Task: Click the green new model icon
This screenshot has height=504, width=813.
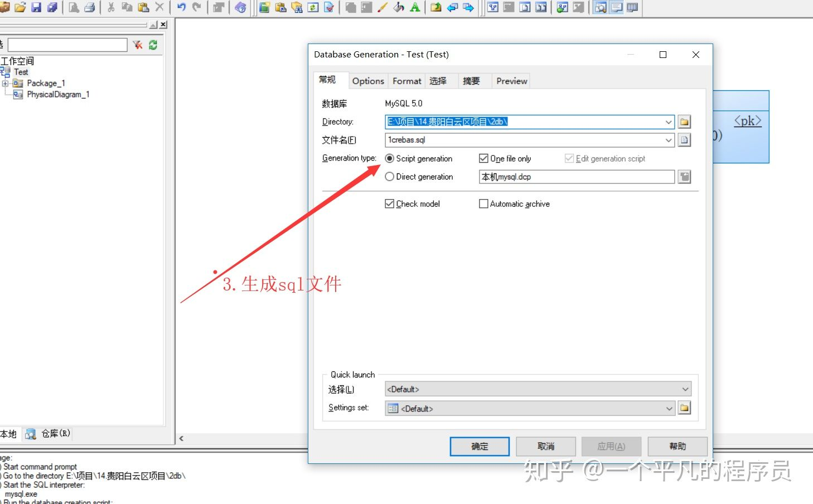Action: [264, 7]
